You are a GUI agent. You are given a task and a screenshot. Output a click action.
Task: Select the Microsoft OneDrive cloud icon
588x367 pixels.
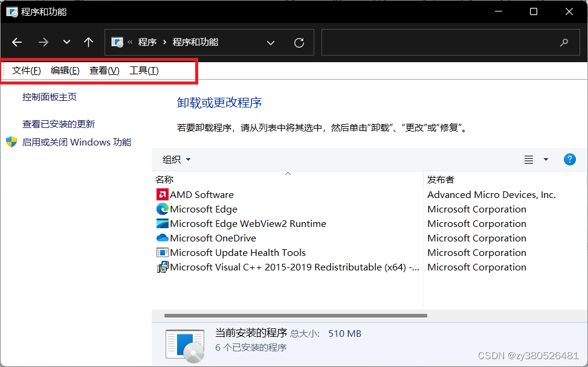pos(163,238)
